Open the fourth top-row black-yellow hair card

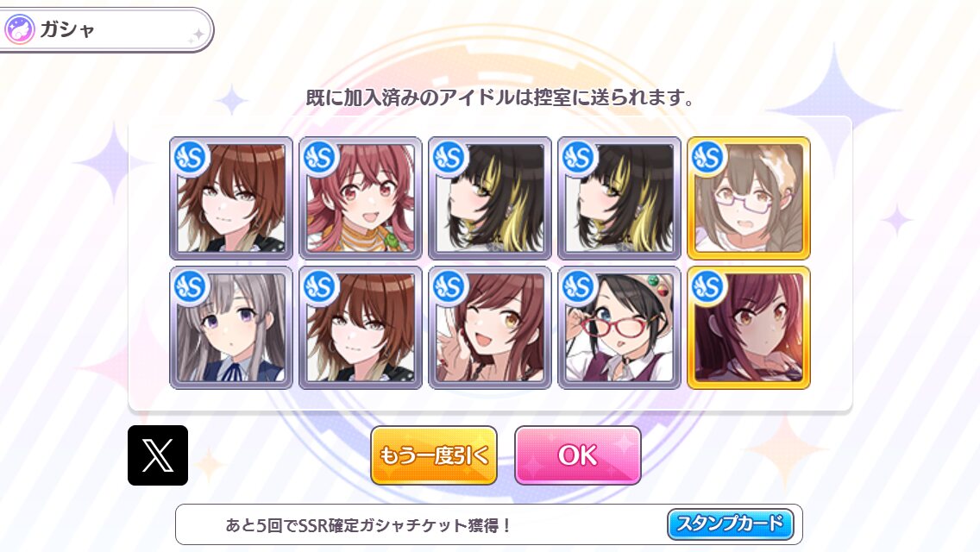[619, 198]
